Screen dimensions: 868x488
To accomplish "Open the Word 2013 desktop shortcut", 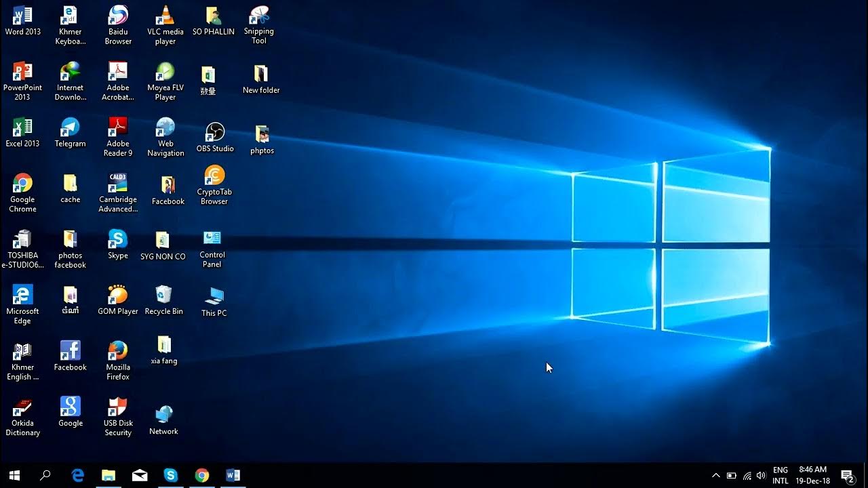I will pos(22,21).
